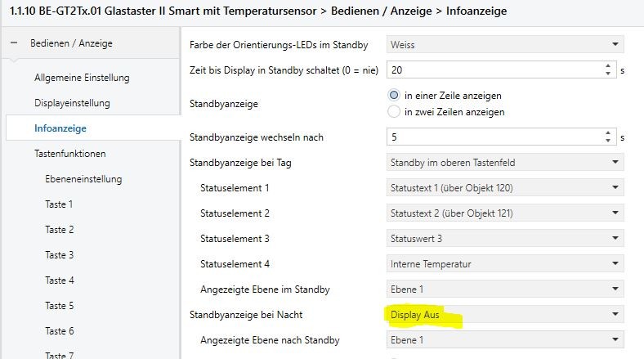Select 'in einer Zeile anzeigen' radio option
The image size is (644, 359).
394,96
